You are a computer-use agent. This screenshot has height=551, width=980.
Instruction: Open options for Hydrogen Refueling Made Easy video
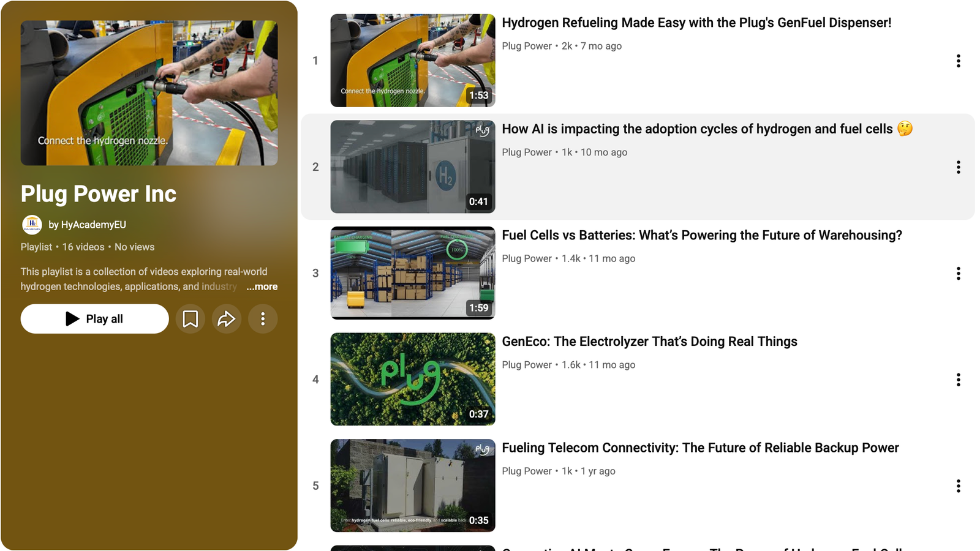pos(958,61)
